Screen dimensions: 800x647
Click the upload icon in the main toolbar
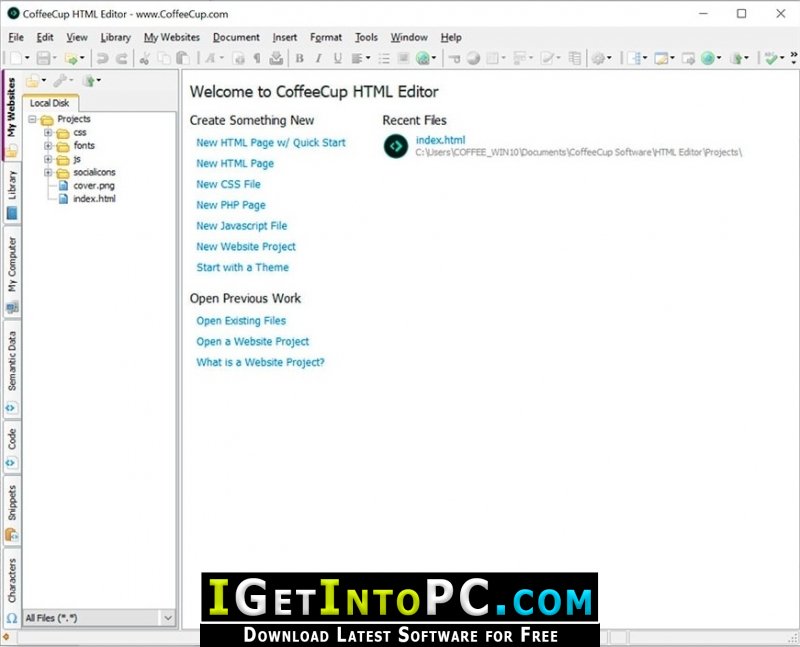pyautogui.click(x=736, y=58)
